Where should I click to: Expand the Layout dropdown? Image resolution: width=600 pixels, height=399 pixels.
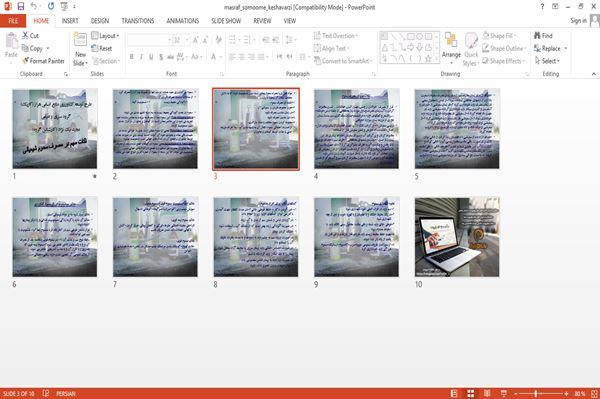[106, 36]
